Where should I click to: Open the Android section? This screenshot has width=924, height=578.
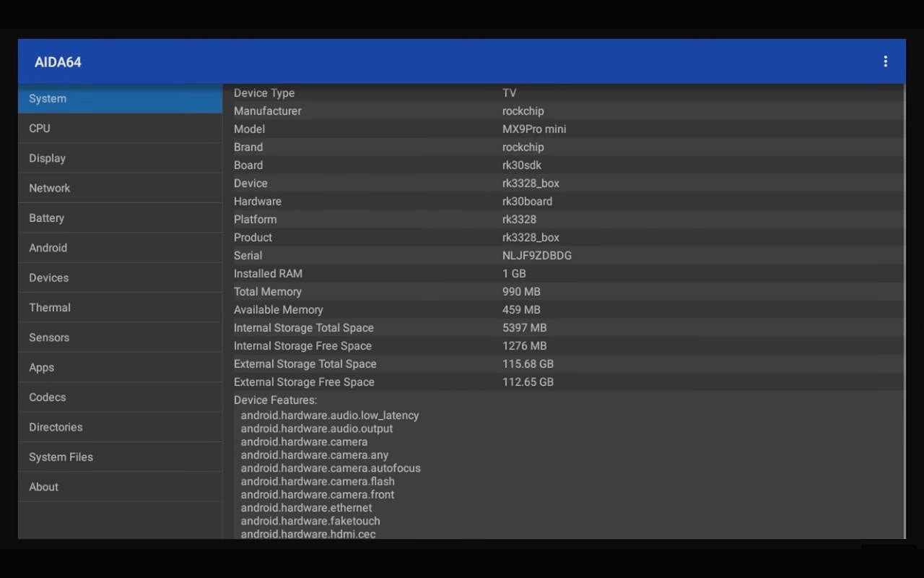click(x=120, y=248)
